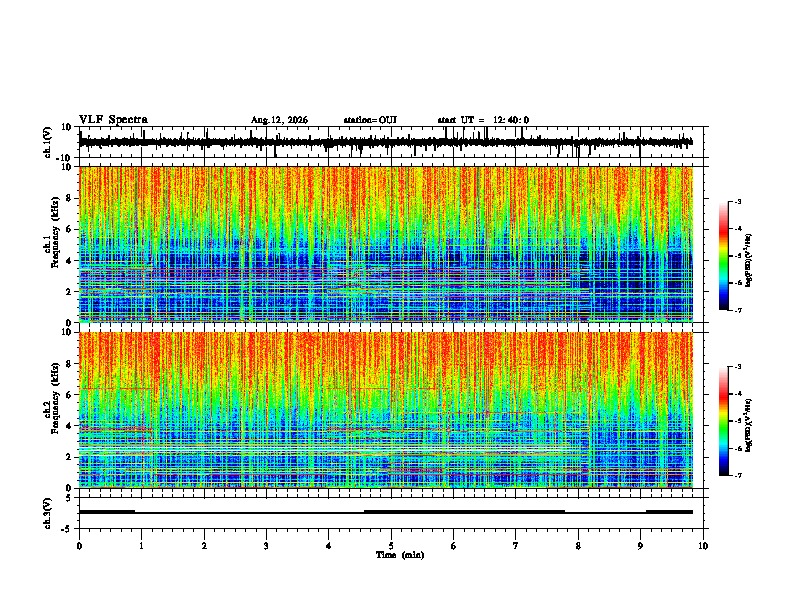Screen dimensions: 792x612
Task: Click the "-3" tick on ch.1 colorbar
Action: pos(738,201)
